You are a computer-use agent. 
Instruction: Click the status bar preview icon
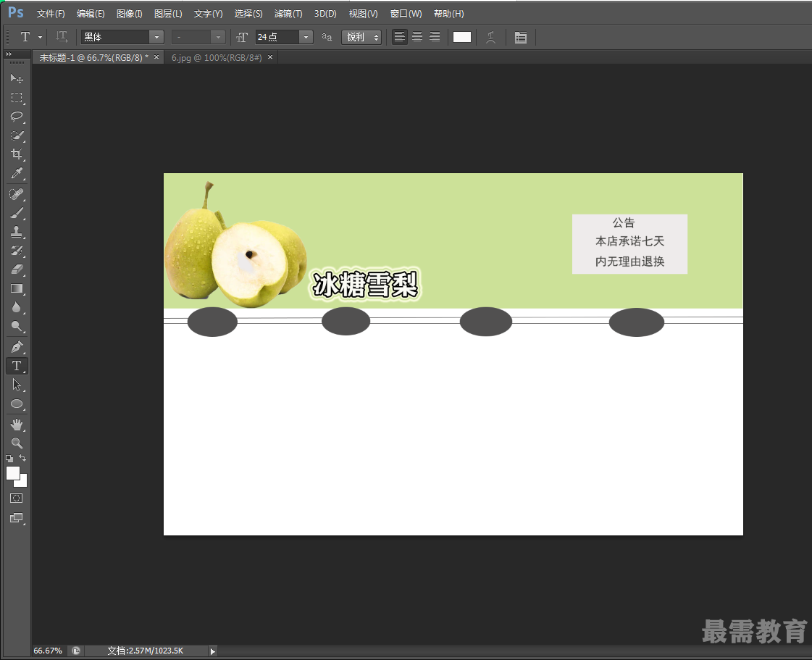pyautogui.click(x=76, y=651)
